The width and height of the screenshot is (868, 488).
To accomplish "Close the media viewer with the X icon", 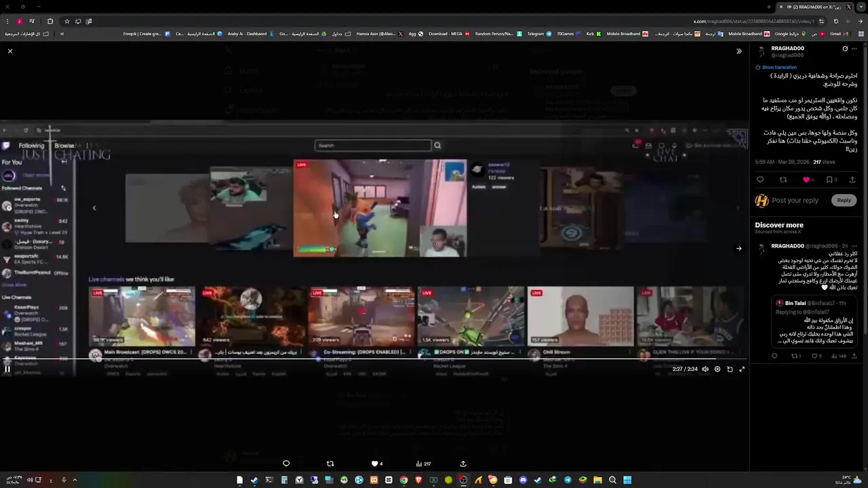I will (10, 52).
